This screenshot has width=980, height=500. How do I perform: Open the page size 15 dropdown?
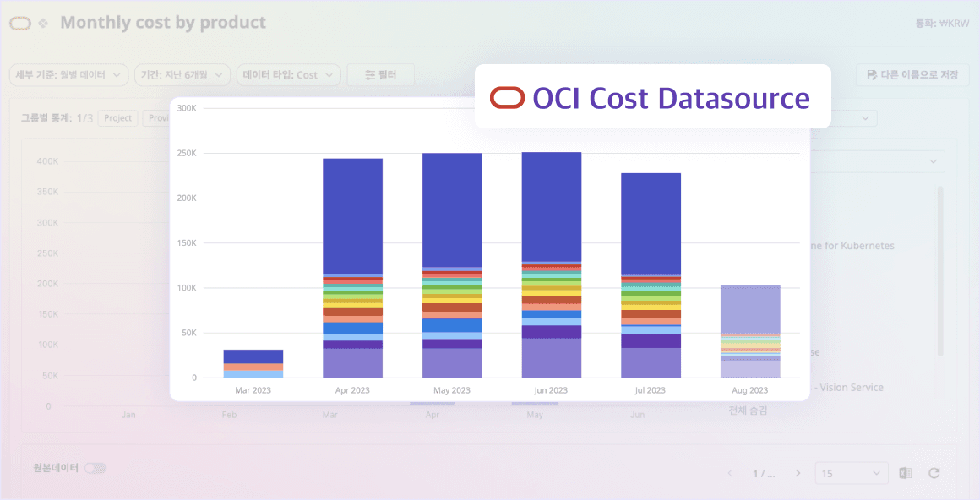[x=852, y=473]
